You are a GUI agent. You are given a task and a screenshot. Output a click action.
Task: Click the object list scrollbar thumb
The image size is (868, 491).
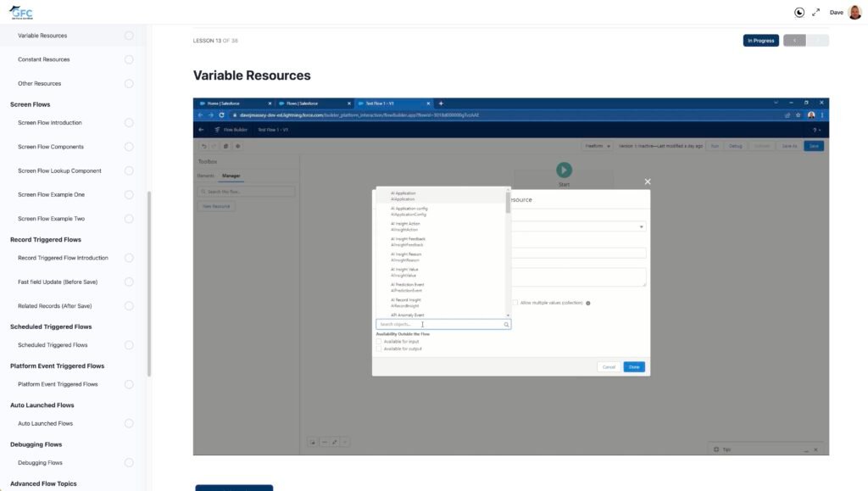pyautogui.click(x=508, y=203)
